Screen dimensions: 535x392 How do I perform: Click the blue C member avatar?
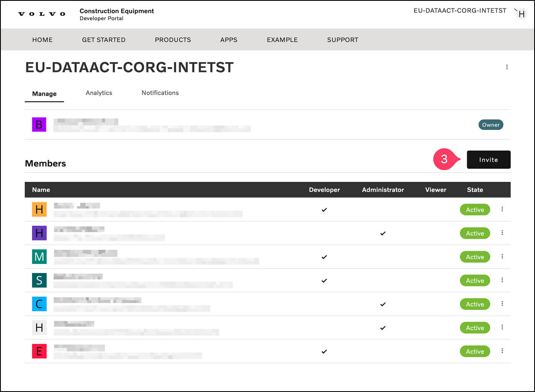39,304
